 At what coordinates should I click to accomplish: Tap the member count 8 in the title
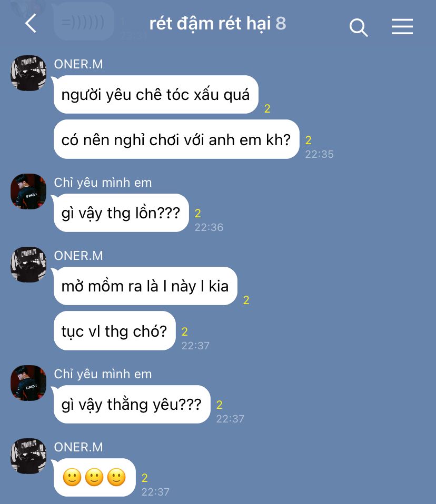(x=281, y=24)
